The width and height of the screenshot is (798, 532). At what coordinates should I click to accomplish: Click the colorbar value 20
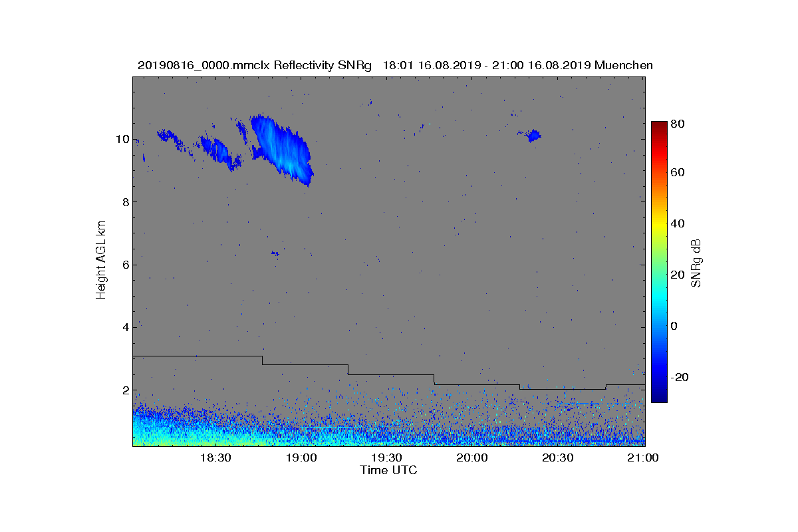click(678, 275)
